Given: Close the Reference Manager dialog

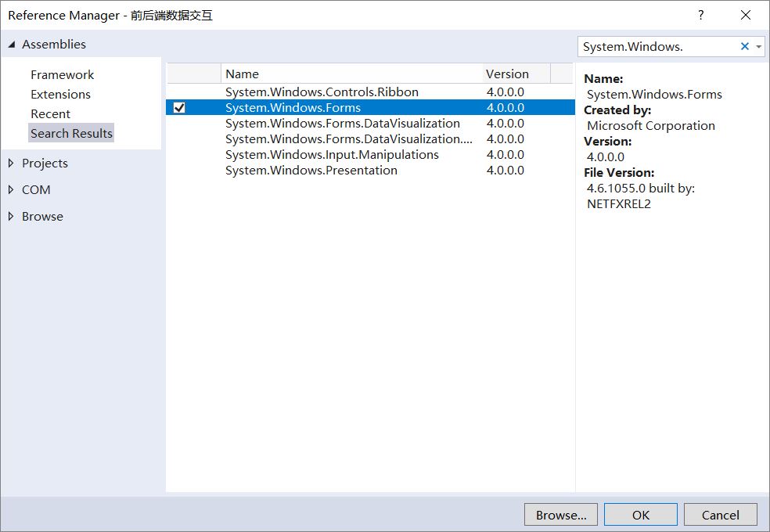Looking at the screenshot, I should pyautogui.click(x=746, y=15).
